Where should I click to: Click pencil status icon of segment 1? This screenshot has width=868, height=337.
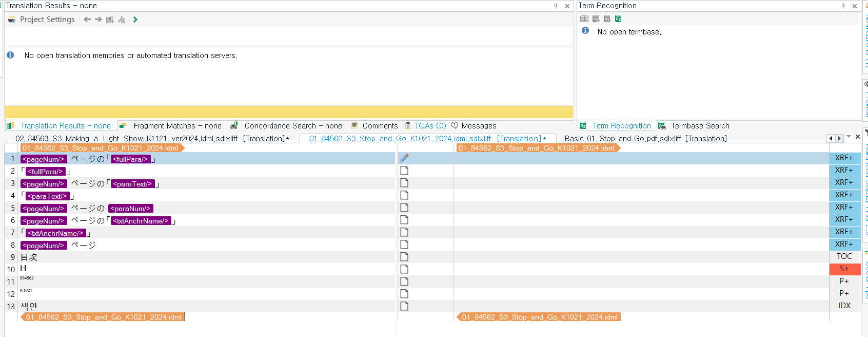click(404, 158)
